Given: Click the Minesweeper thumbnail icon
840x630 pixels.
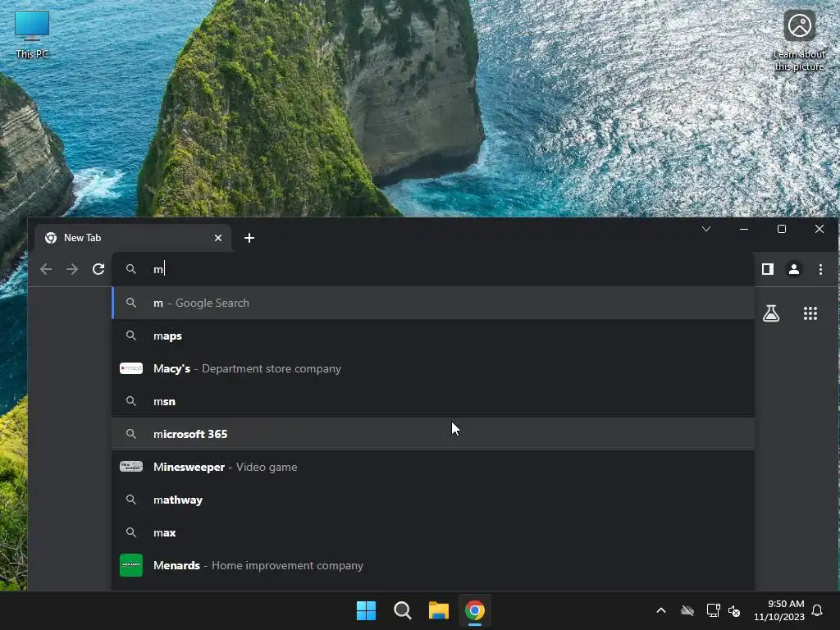Looking at the screenshot, I should click(x=131, y=467).
